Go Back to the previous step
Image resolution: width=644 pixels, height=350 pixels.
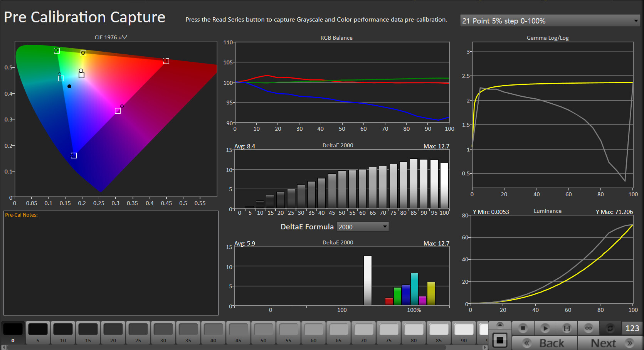(x=545, y=343)
